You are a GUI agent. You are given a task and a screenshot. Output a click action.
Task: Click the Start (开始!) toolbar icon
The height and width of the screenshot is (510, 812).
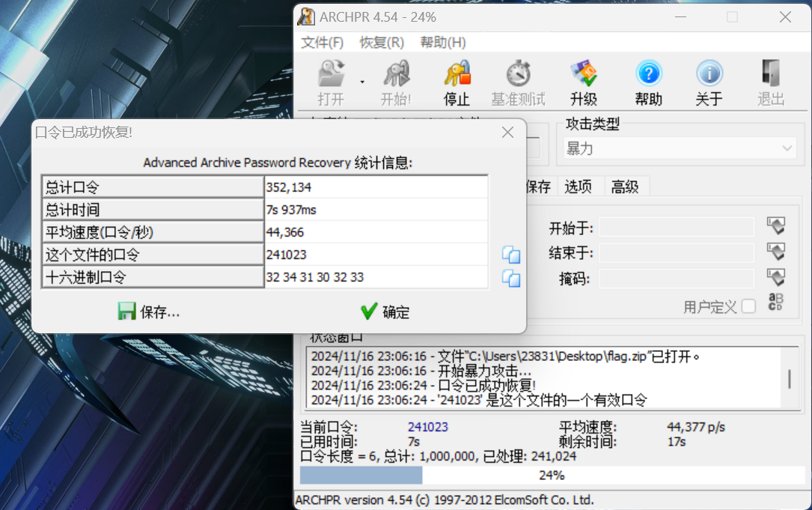point(396,73)
